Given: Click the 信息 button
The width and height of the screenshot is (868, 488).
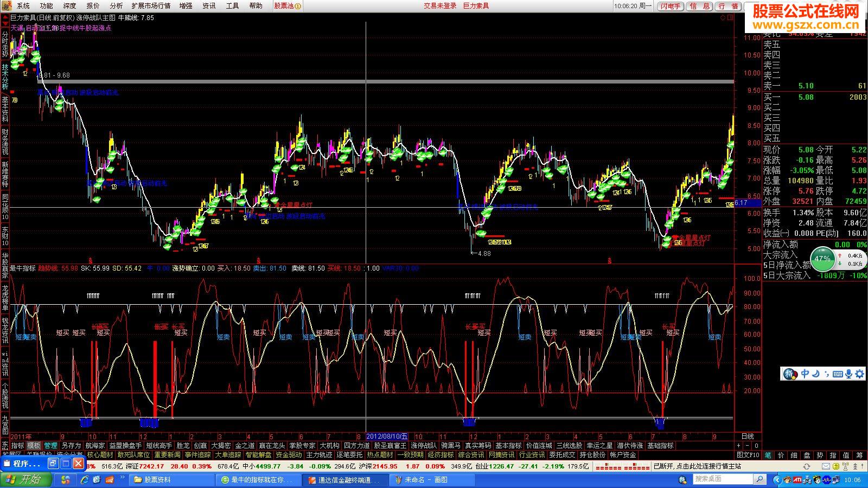Looking at the screenshot, I should [x=700, y=6].
